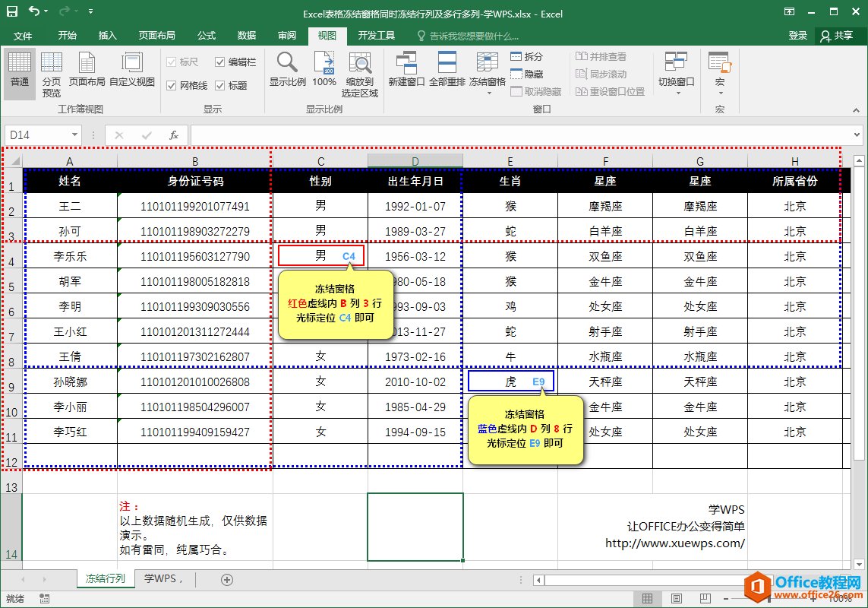Open the 文件 file menu
Viewport: 868px width, 608px height.
pos(23,36)
